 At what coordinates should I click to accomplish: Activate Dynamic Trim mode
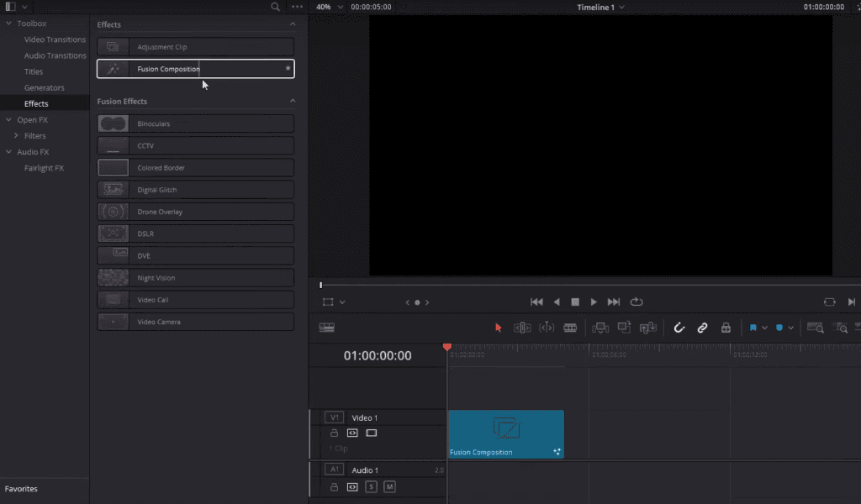pos(547,328)
